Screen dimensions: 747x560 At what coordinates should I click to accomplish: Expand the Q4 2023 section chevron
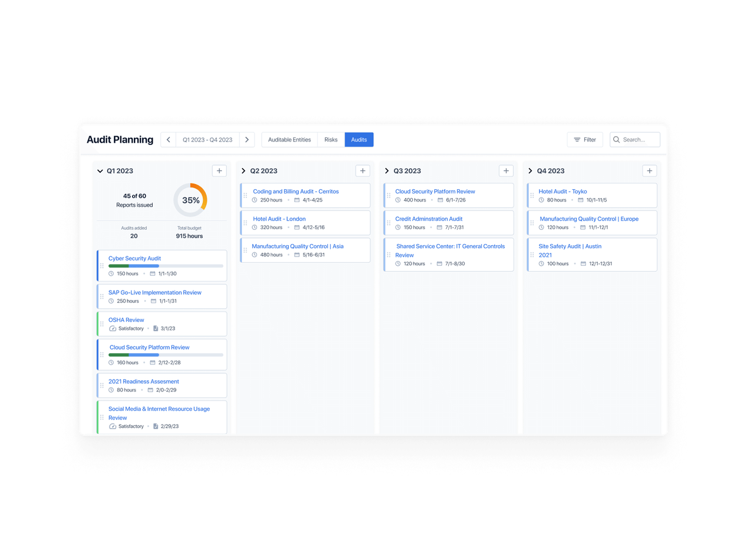pyautogui.click(x=530, y=171)
